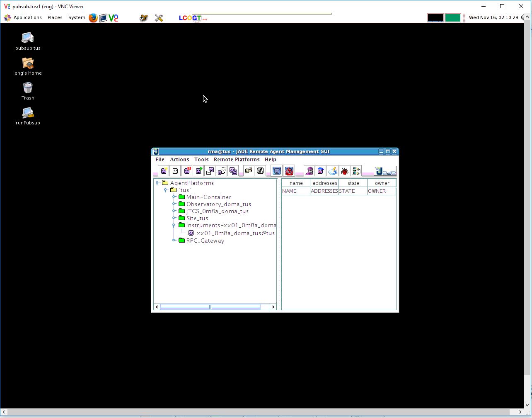Open the Actions menu
The height and width of the screenshot is (418, 532).
(x=179, y=160)
